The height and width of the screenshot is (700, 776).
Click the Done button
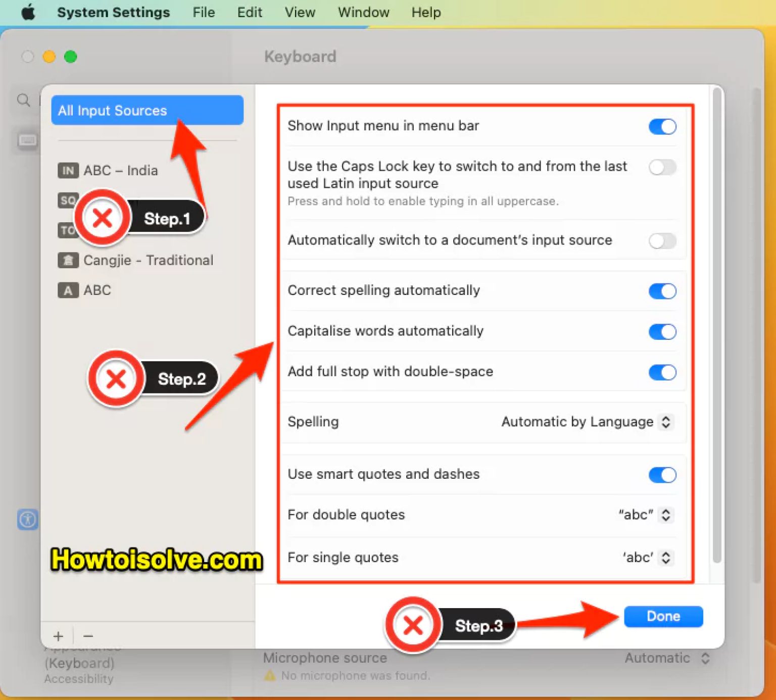[x=663, y=616]
